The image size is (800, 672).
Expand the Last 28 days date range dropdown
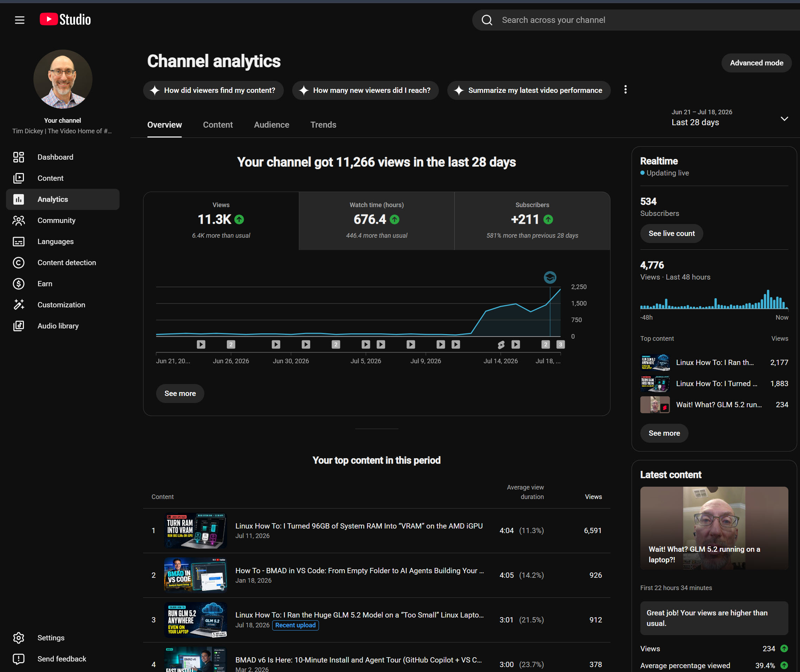click(730, 118)
